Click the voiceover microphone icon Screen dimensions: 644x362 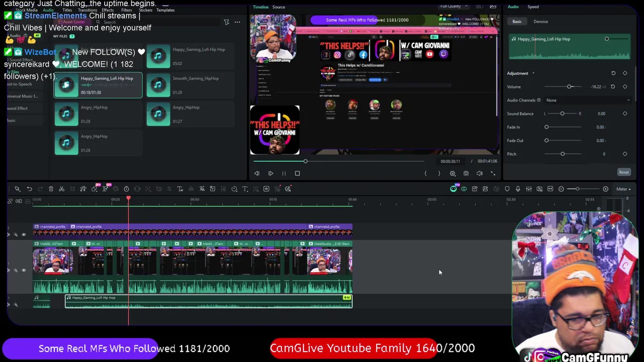point(518,189)
